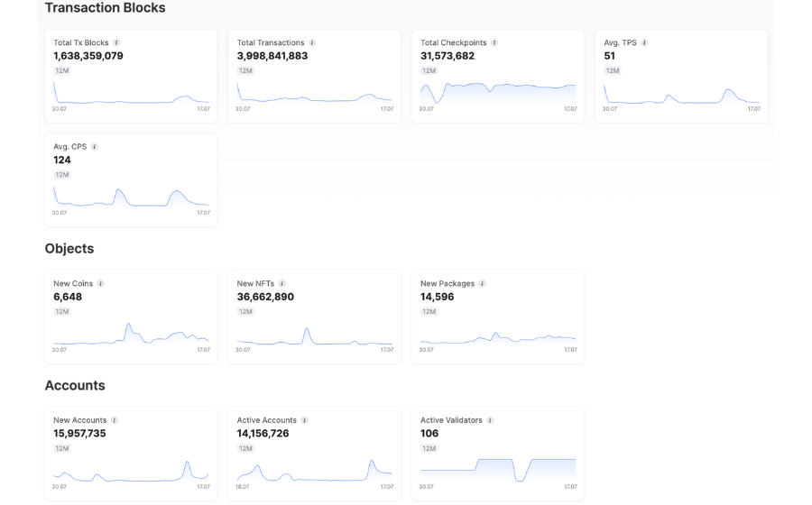Click 12M badge in Avg. CPS card
This screenshot has width=812, height=505.
pos(62,175)
